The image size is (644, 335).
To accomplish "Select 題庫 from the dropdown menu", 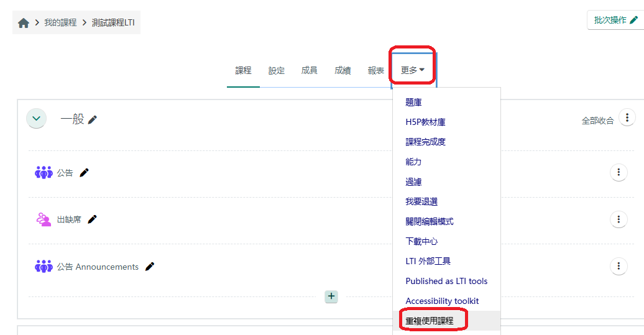I will (x=413, y=102).
